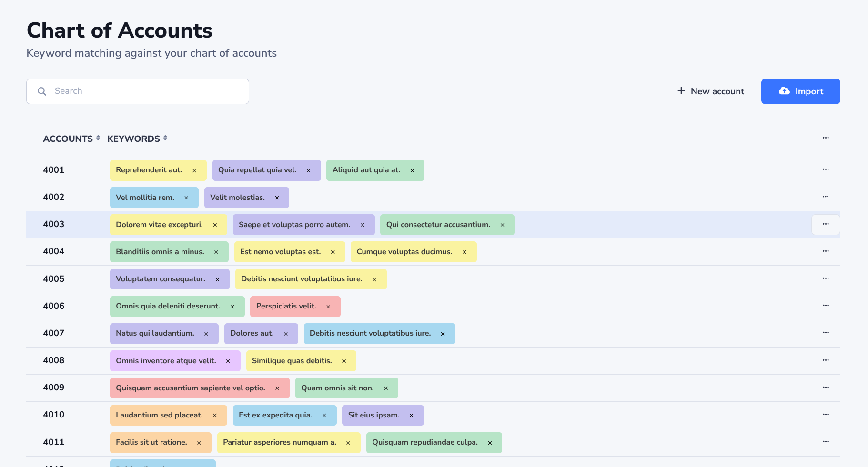Open row menu for account 4008

tap(826, 360)
